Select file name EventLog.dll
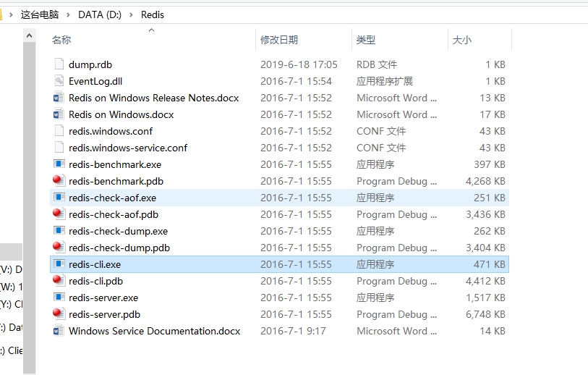The height and width of the screenshot is (375, 588). 95,81
